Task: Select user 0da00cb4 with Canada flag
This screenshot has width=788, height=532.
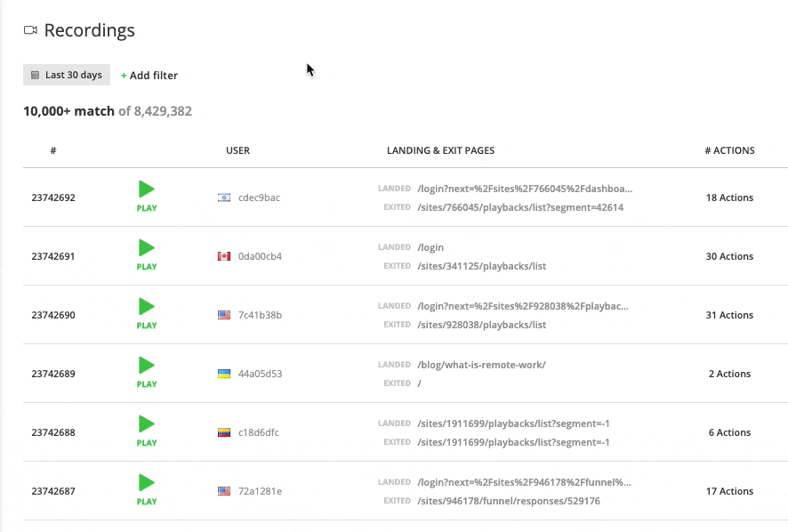Action: (259, 256)
